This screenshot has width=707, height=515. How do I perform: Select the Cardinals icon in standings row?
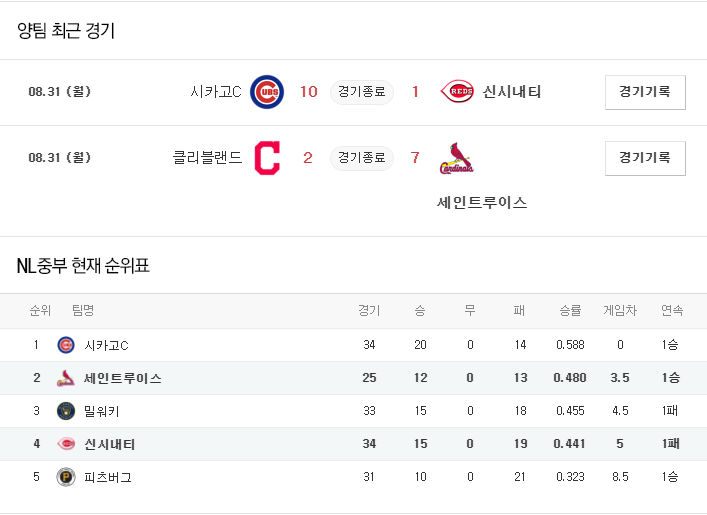[66, 378]
